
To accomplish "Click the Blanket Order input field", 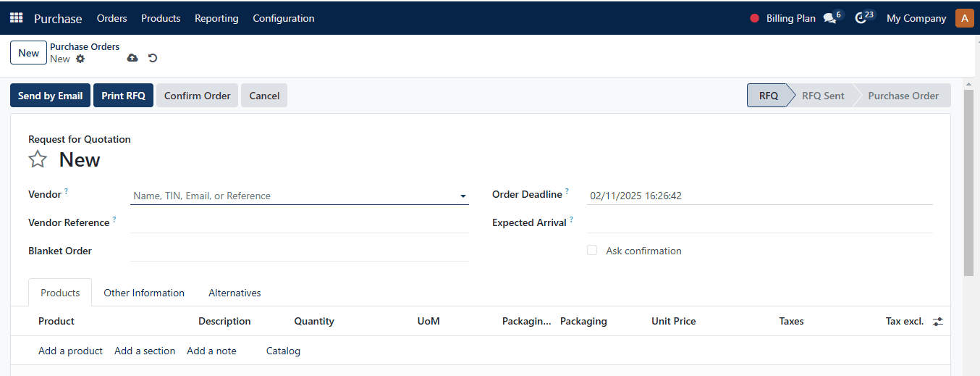I will coord(300,251).
